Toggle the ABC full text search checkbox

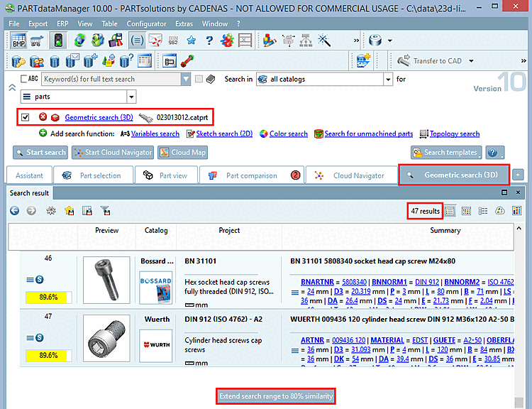coord(23,79)
